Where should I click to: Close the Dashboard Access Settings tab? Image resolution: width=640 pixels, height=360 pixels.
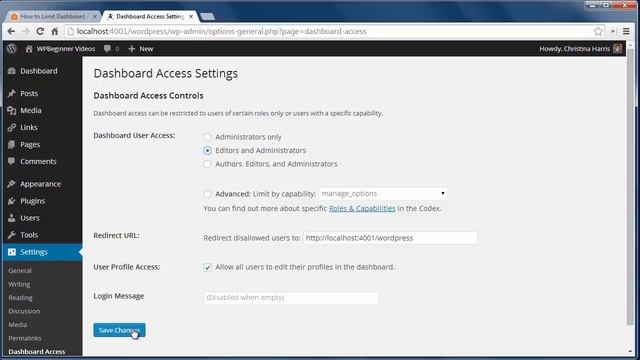191,16
